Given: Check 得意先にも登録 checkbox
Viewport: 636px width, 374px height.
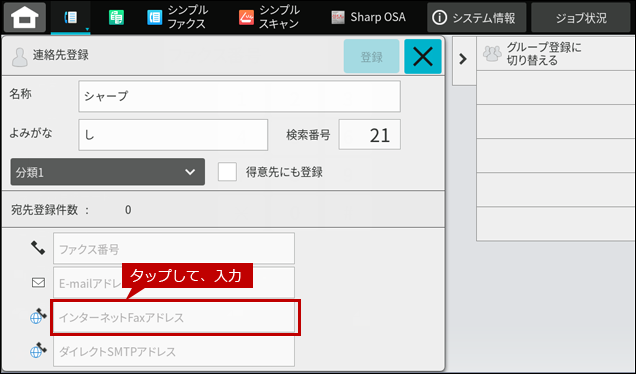Looking at the screenshot, I should click(227, 172).
